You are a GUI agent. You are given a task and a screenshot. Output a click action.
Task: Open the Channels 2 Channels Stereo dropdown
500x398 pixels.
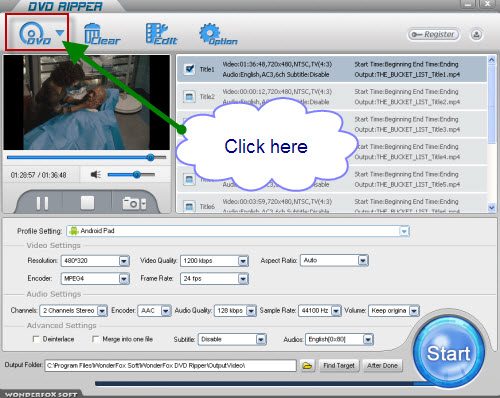pyautogui.click(x=73, y=311)
